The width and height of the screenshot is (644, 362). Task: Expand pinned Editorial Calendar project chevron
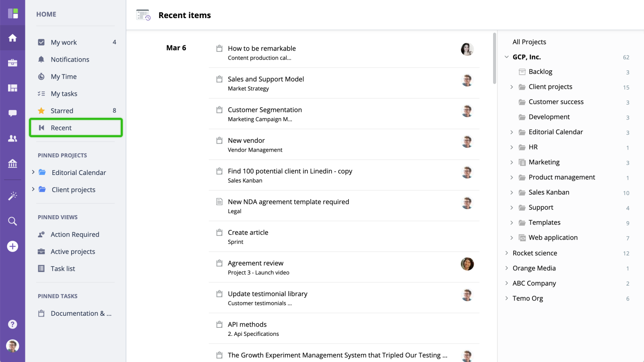33,172
